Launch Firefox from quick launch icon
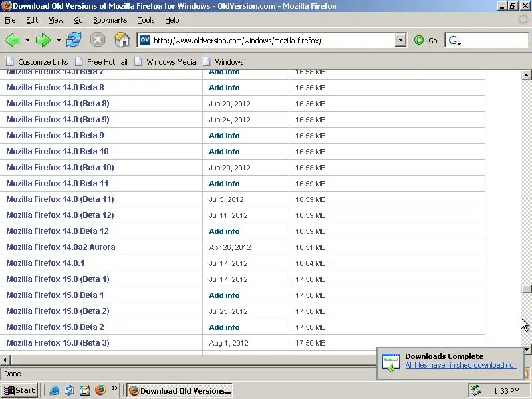The image size is (532, 399). tap(100, 390)
